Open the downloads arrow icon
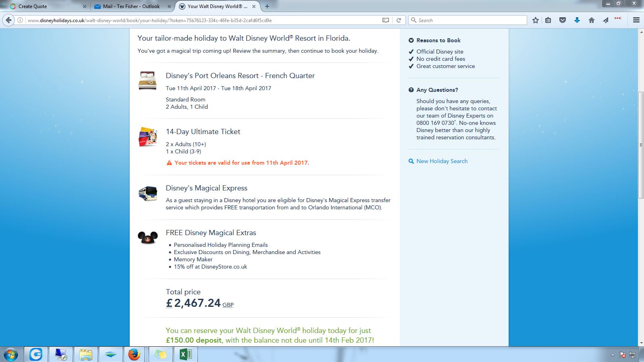644x362 pixels. click(x=577, y=20)
